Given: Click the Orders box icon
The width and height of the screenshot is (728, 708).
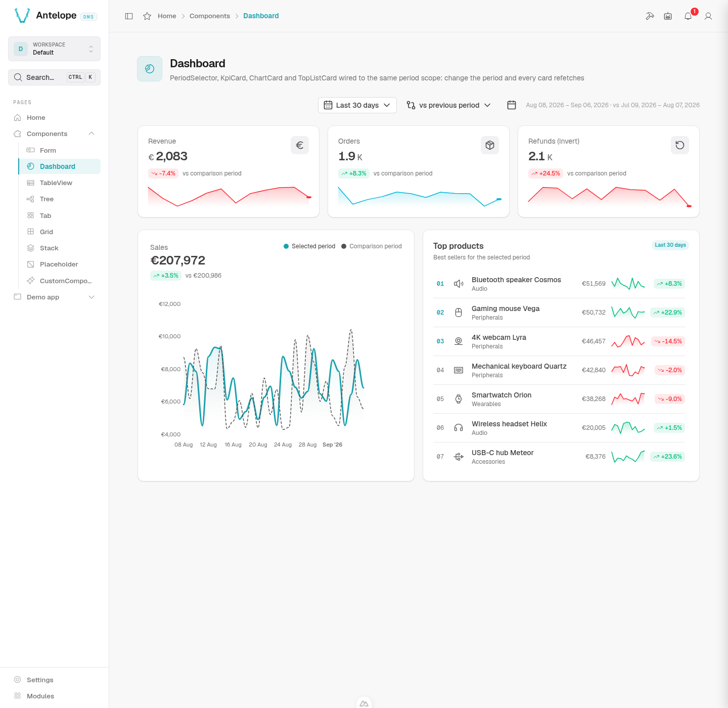Looking at the screenshot, I should [x=490, y=145].
